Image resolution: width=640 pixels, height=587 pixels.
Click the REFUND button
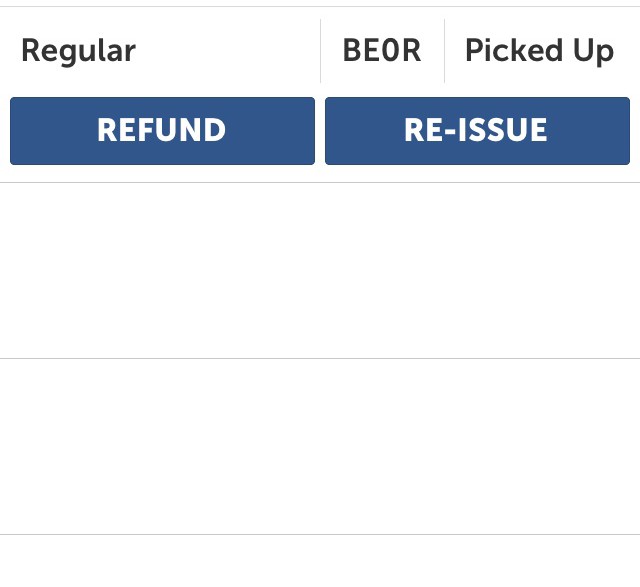tap(162, 131)
